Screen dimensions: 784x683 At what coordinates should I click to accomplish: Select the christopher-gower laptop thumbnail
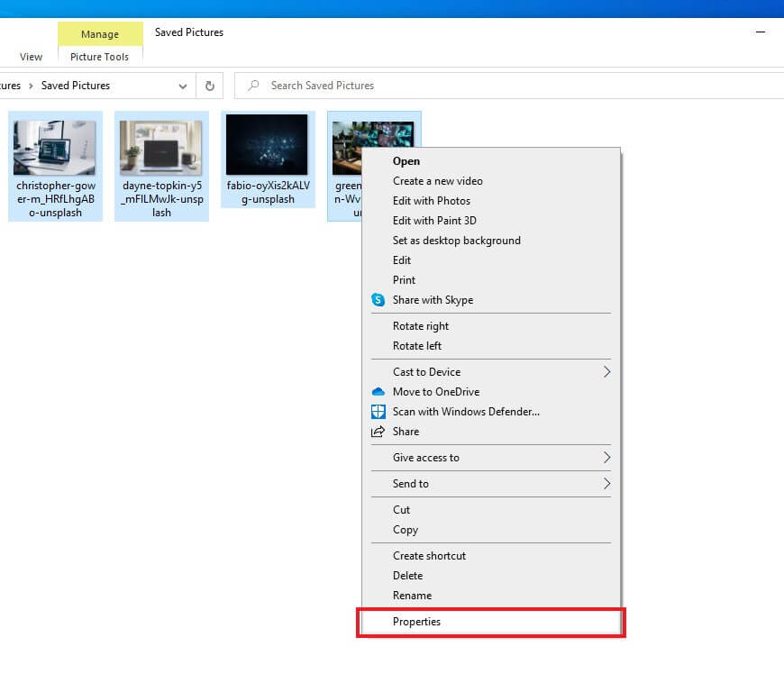pos(54,148)
